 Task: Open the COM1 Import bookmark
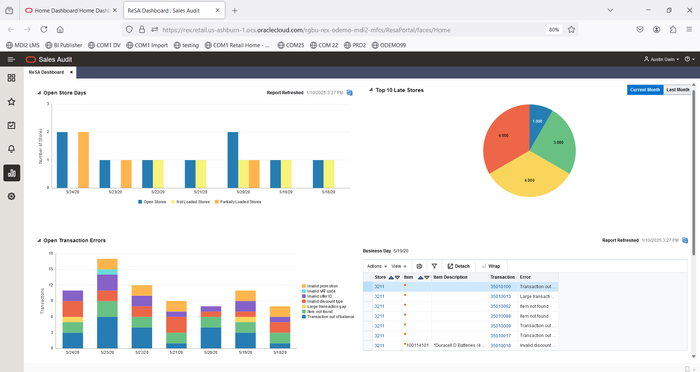pos(147,45)
